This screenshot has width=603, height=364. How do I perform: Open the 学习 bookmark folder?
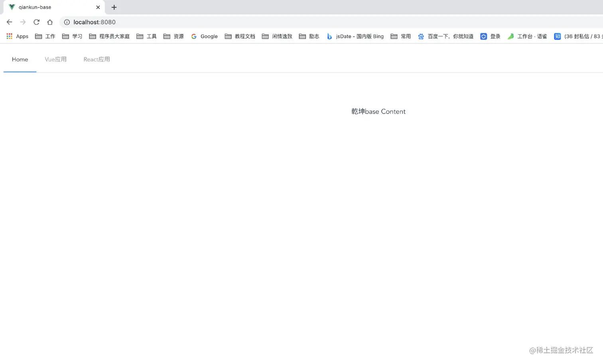pyautogui.click(x=72, y=36)
